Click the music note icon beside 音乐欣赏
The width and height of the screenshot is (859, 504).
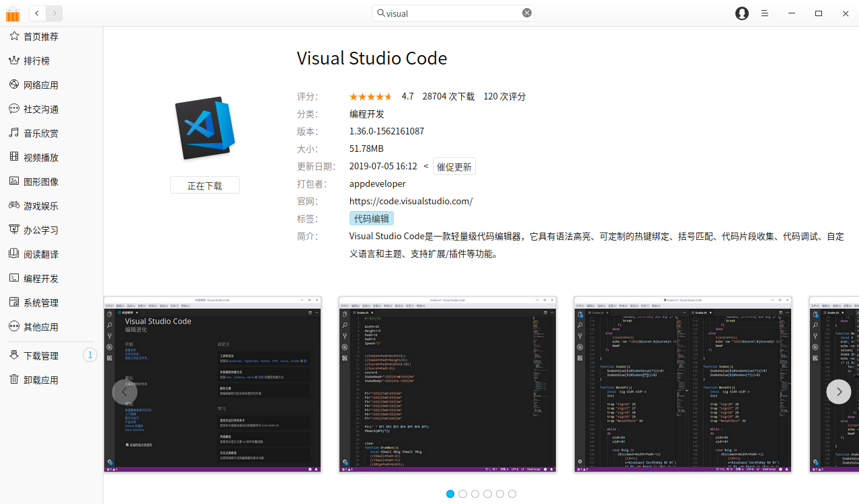14,133
